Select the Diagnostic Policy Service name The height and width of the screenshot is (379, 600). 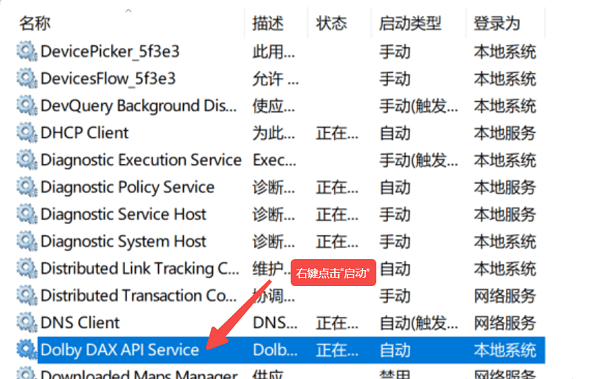point(127,188)
